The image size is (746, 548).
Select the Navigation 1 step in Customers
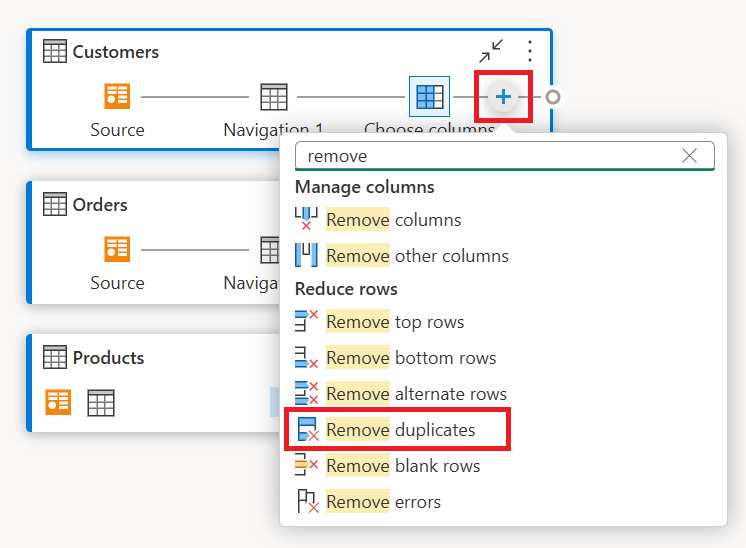(274, 97)
